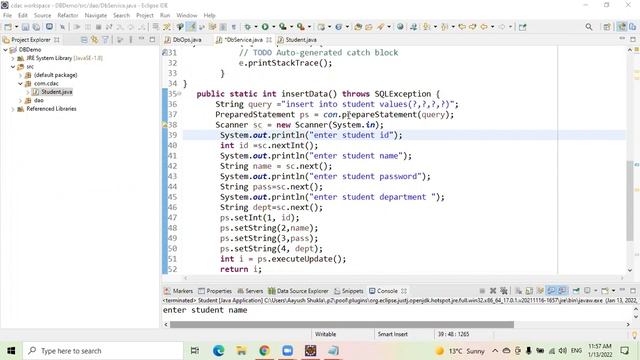This screenshot has width=640, height=360.
Task: Open the Servers tab
Action: click(x=250, y=291)
